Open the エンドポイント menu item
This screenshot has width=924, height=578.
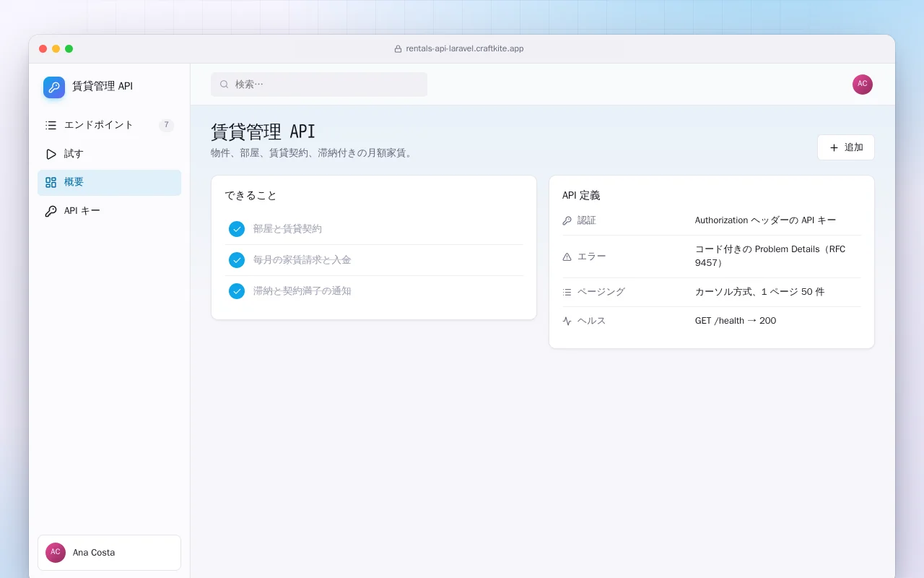click(x=109, y=125)
